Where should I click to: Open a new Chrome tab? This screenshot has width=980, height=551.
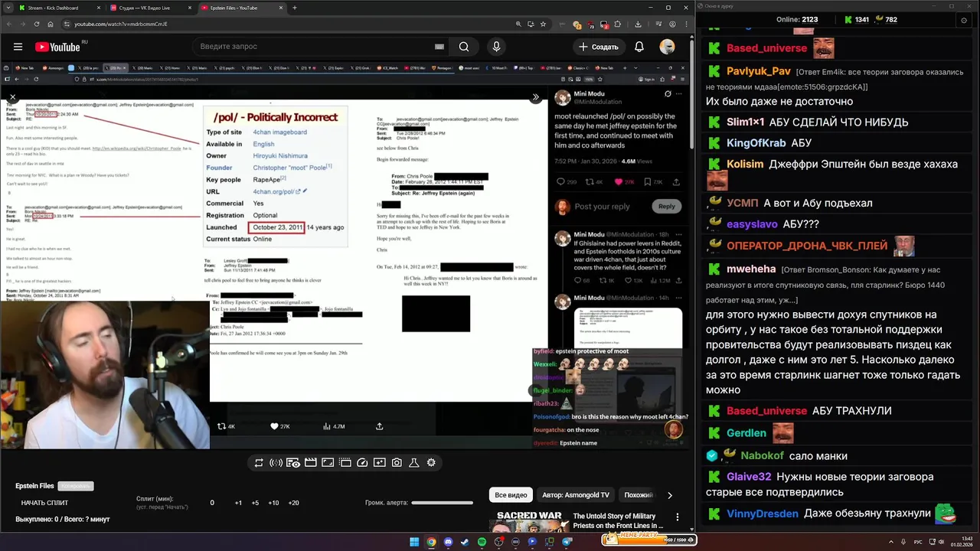[x=295, y=8]
